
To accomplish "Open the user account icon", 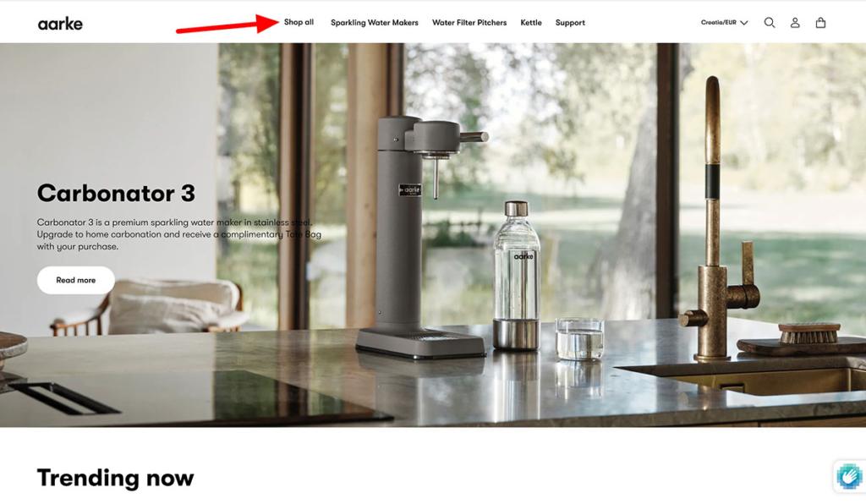I will (795, 23).
